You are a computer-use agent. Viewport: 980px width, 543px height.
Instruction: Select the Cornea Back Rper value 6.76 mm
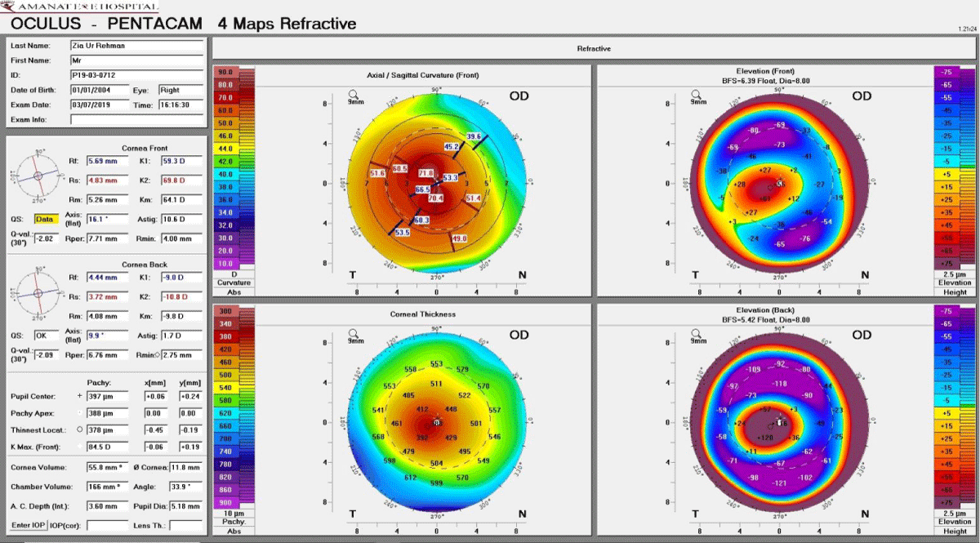click(107, 355)
